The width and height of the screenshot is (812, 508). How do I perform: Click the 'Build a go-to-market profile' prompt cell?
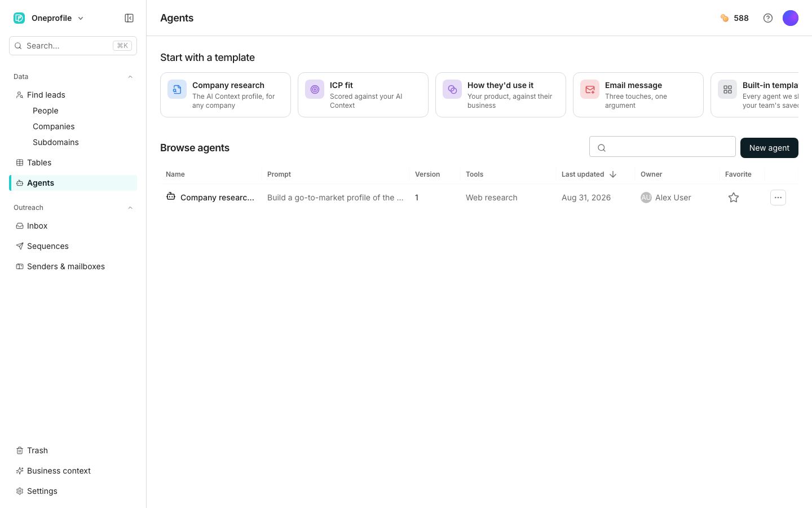pos(336,198)
